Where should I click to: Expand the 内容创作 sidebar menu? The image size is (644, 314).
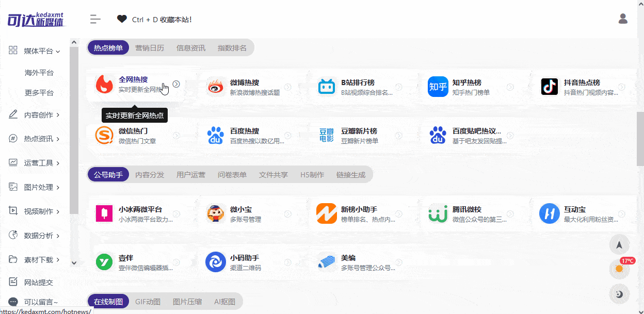point(34,115)
